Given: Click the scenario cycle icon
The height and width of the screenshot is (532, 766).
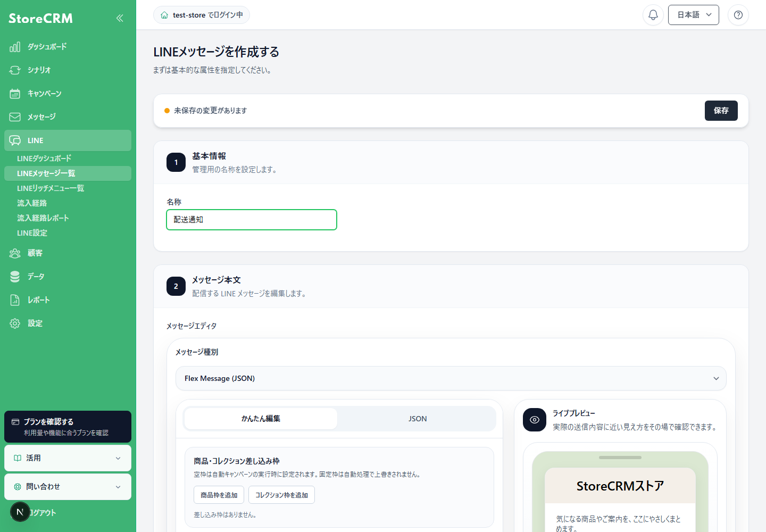Looking at the screenshot, I should (15, 70).
